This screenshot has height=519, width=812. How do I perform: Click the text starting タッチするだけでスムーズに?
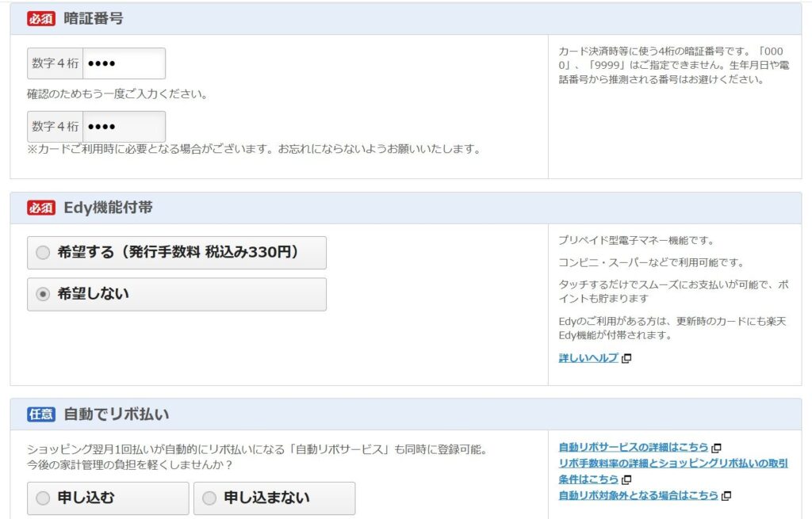673,292
